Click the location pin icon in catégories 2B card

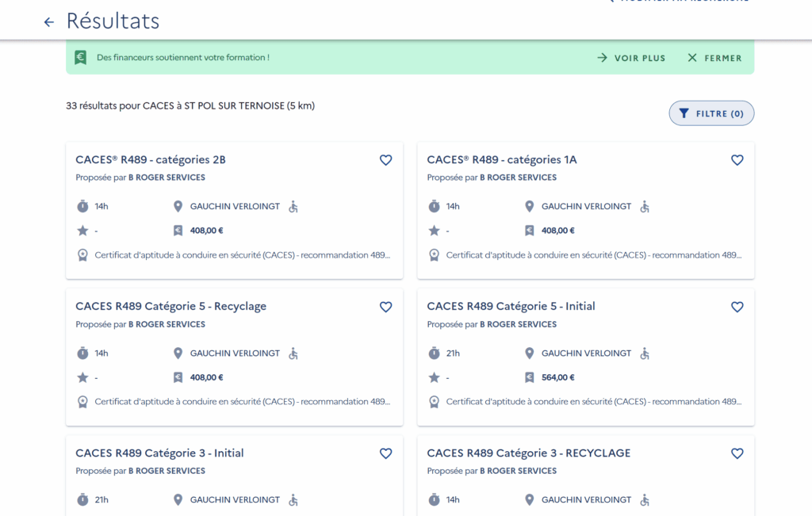click(x=178, y=207)
